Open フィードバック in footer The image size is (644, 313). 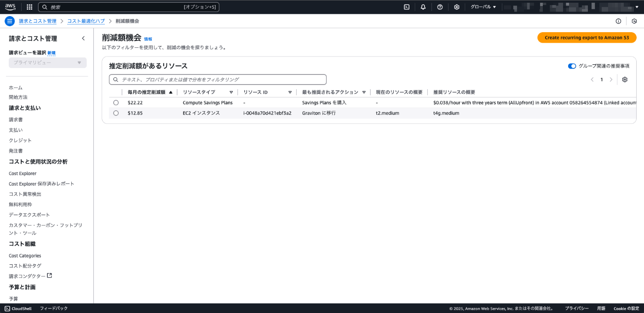(54, 308)
